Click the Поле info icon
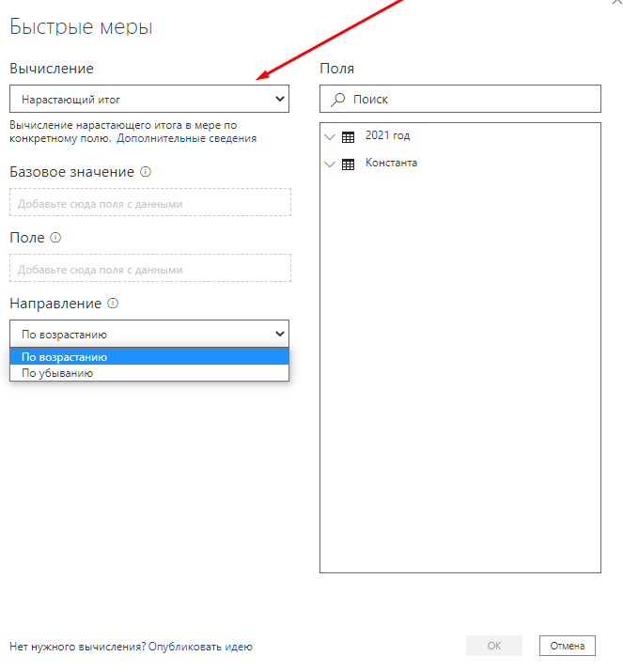The width and height of the screenshot is (623, 672). 55,238
